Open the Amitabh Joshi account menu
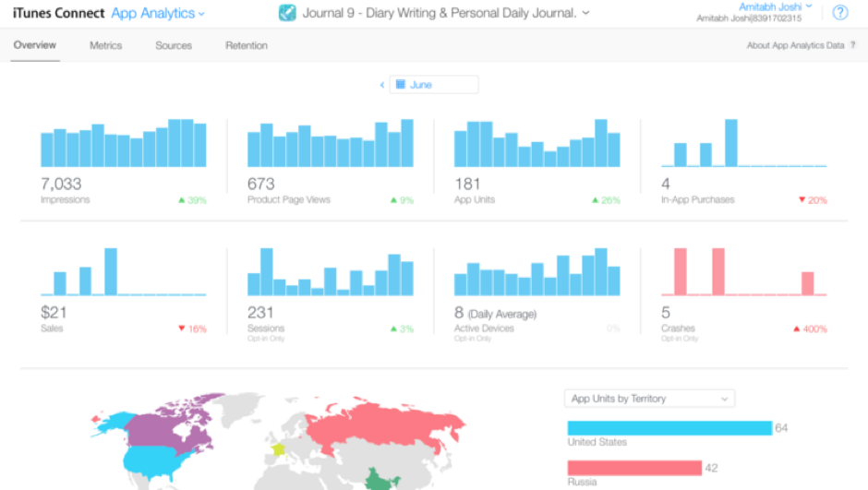 (775, 7)
